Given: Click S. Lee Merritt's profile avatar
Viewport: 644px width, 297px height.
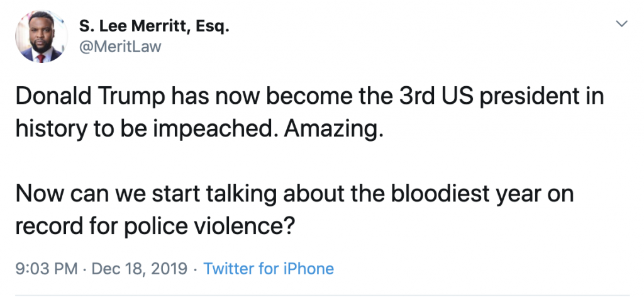Looking at the screenshot, I should (x=42, y=38).
